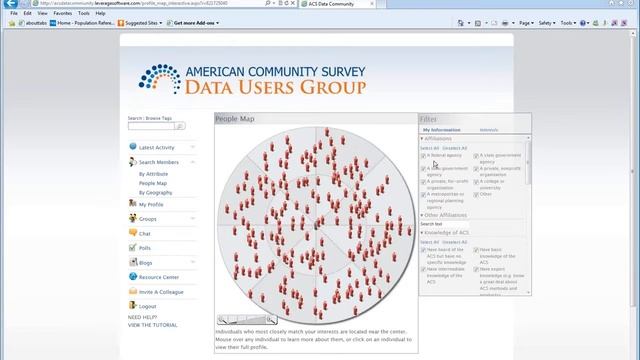
Task: Open the IE Safety dropdown
Action: [547, 23]
